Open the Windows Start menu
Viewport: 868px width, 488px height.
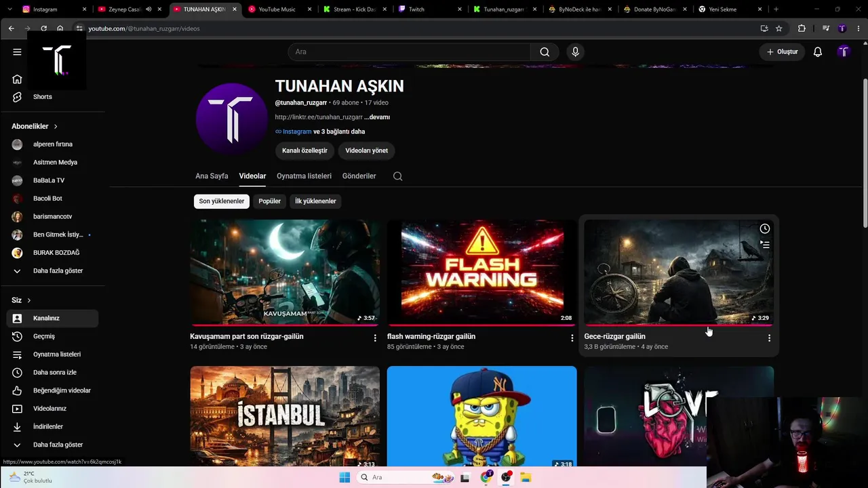(x=344, y=477)
